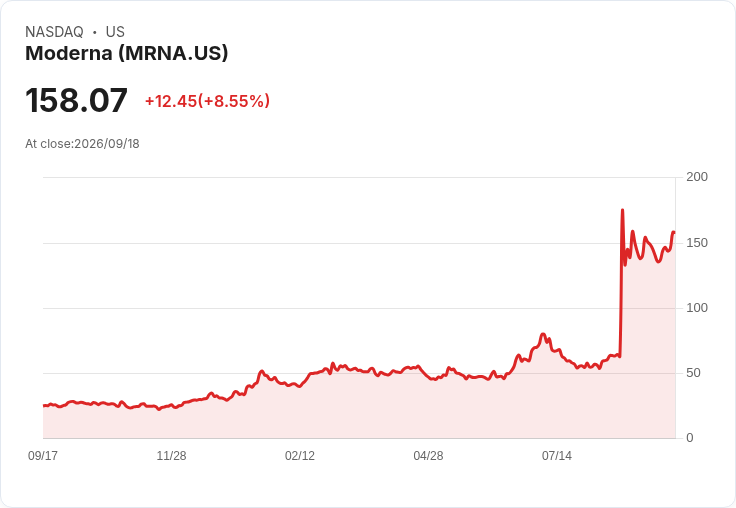
Task: Click the 200 value label on y-axis
Action: click(697, 177)
